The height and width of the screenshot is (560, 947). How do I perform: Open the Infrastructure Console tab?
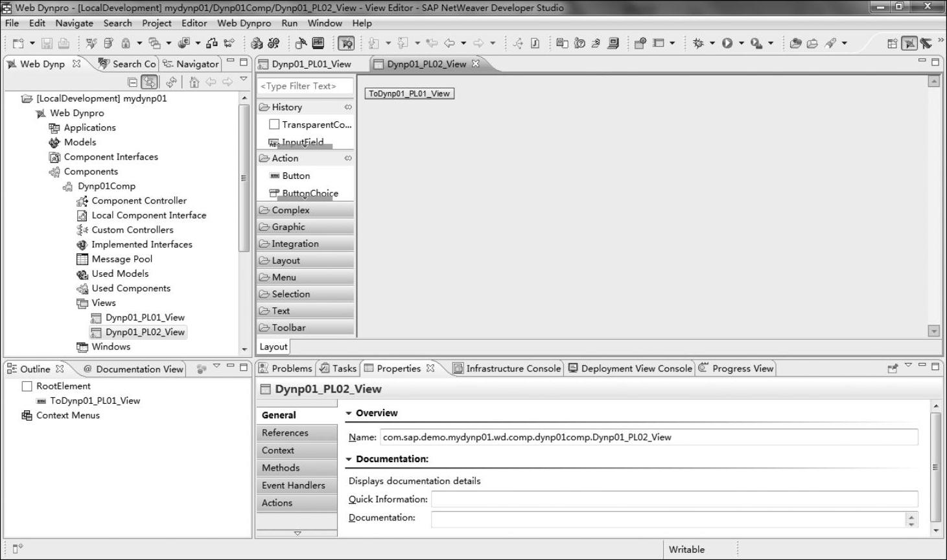(x=507, y=368)
